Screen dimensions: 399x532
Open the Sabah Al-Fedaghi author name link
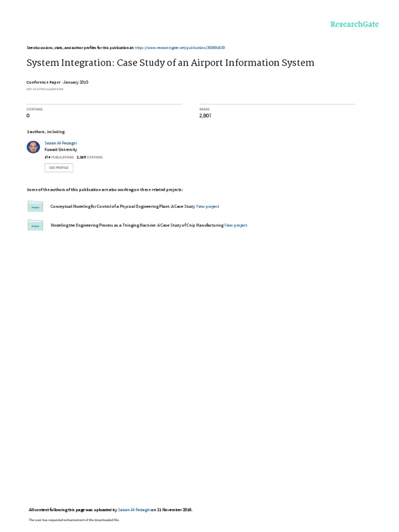click(61, 143)
